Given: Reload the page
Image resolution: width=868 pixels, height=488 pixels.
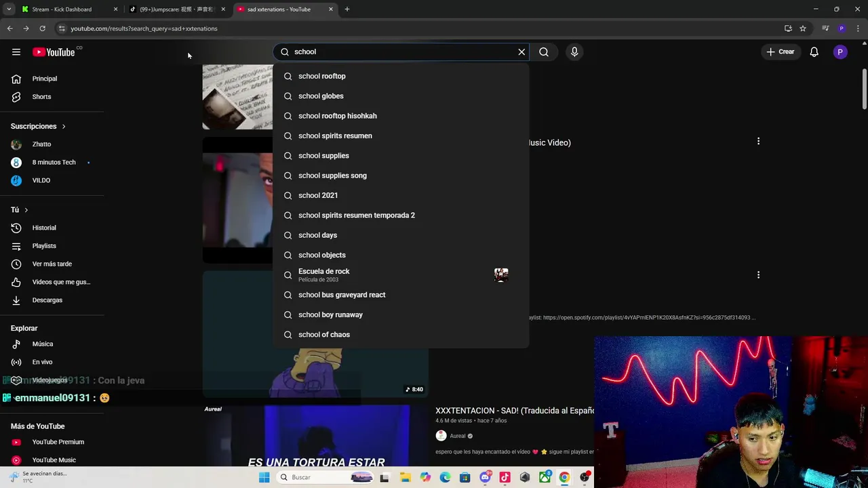Looking at the screenshot, I should [x=42, y=28].
